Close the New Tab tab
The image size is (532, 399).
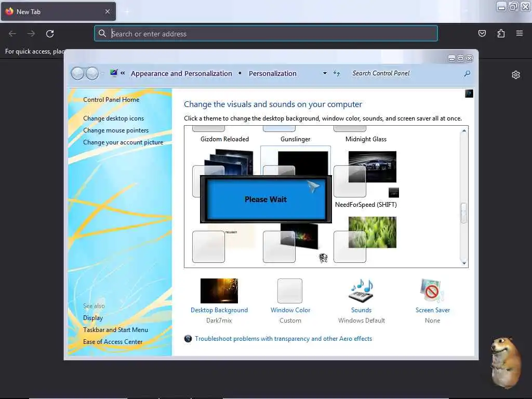point(107,11)
